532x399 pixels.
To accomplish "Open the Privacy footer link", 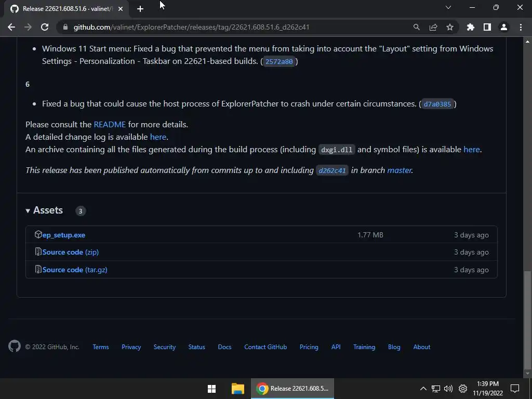I will [x=131, y=347].
